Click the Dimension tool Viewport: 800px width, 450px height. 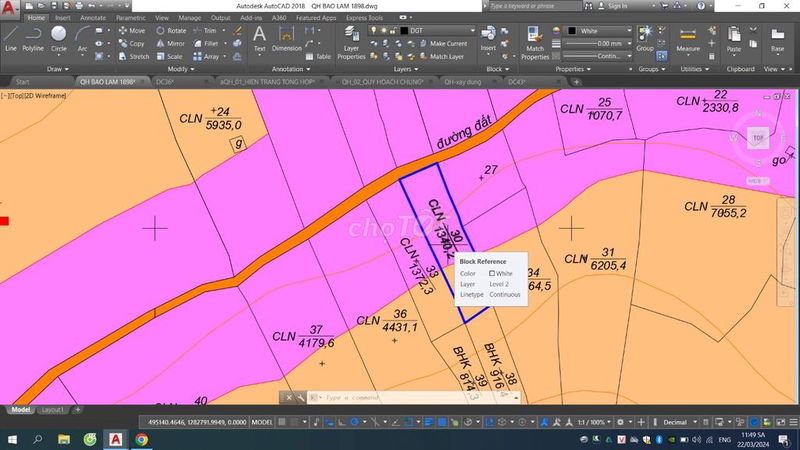point(286,38)
